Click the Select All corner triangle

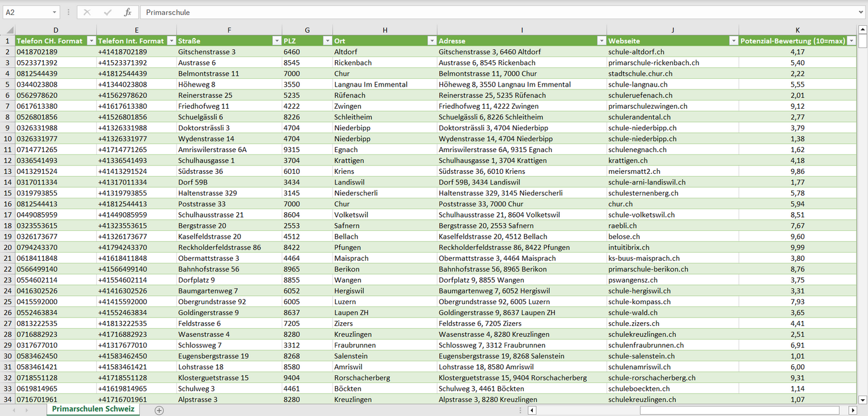point(10,30)
